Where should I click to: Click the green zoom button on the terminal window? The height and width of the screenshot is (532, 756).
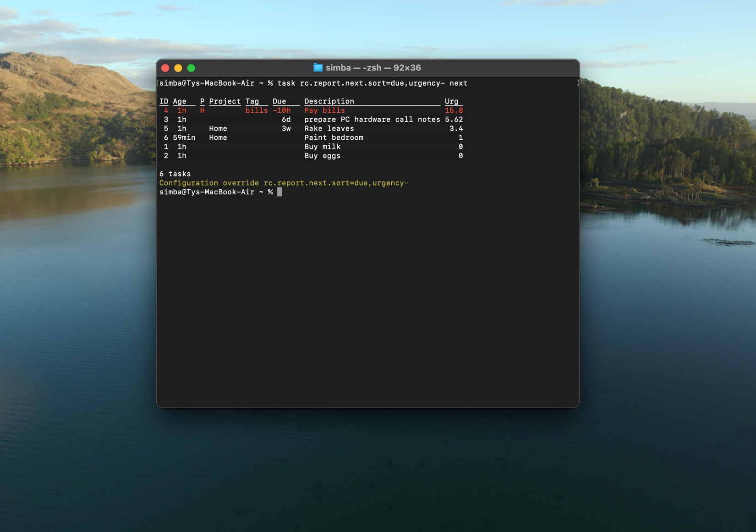click(191, 67)
